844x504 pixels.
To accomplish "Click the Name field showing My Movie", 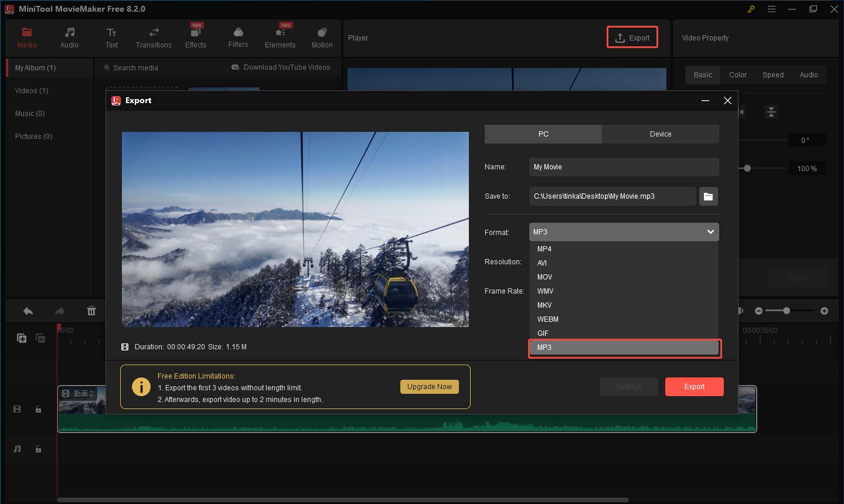I will coord(624,167).
